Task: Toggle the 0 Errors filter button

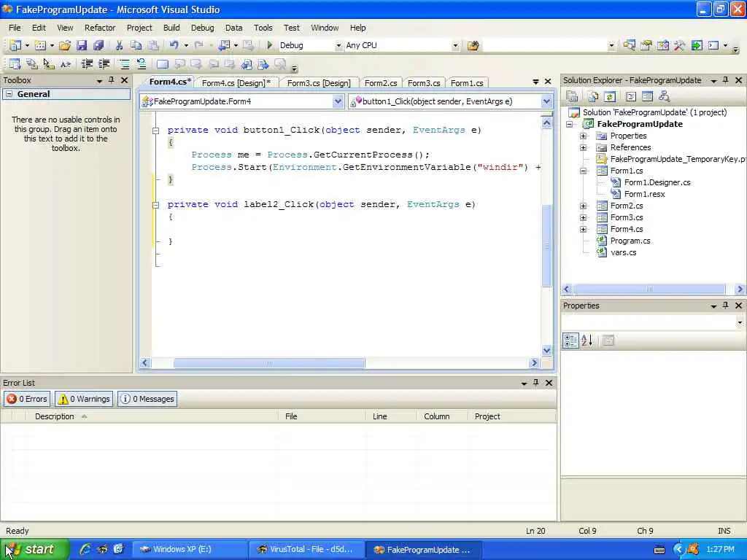Action: [27, 399]
